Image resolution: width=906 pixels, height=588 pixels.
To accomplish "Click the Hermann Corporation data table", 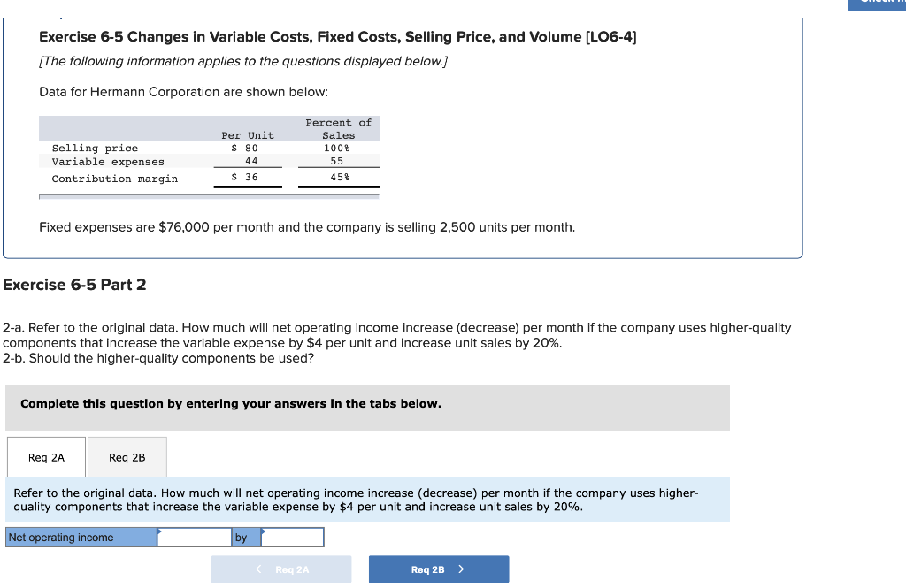I will click(210, 152).
